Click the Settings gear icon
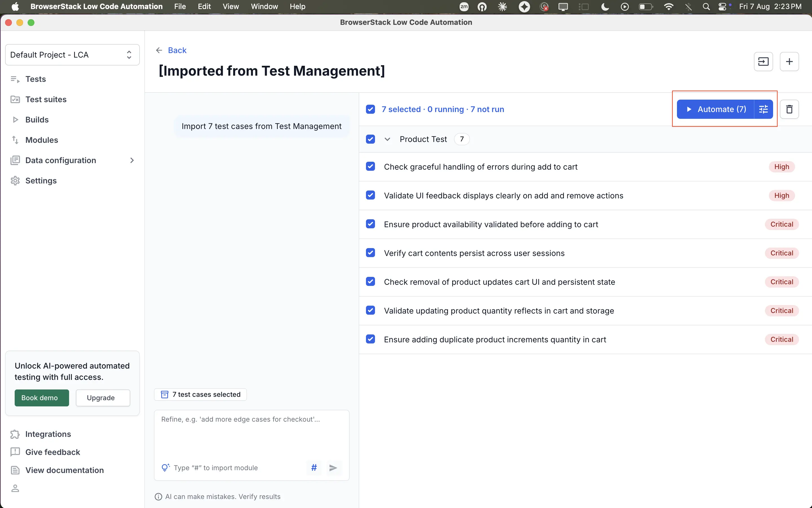812x508 pixels. point(15,181)
